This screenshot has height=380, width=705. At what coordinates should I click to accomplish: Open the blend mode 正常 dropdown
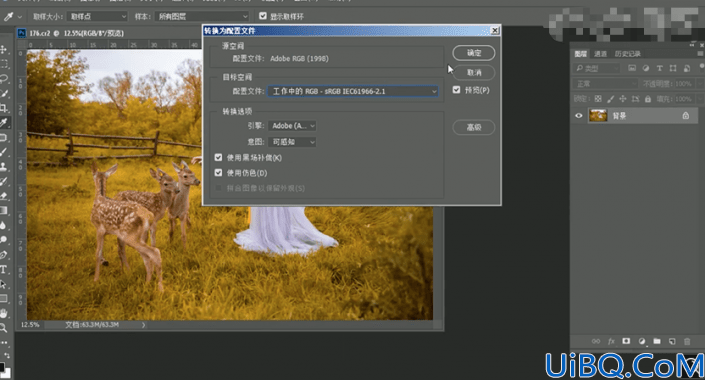coord(605,84)
